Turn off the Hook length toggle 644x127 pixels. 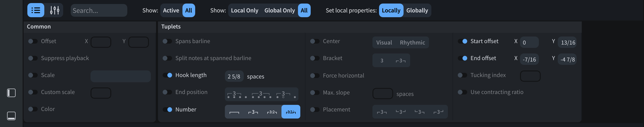167,75
